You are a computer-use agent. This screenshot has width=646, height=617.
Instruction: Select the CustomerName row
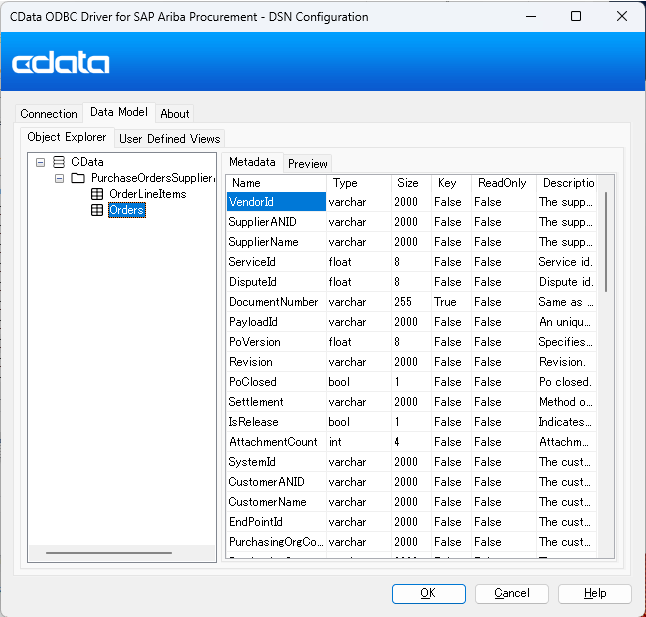[411, 502]
